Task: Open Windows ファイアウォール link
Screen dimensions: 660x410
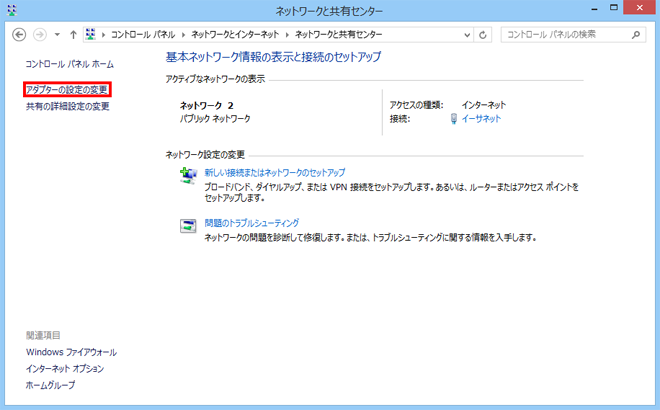Action: pyautogui.click(x=71, y=352)
